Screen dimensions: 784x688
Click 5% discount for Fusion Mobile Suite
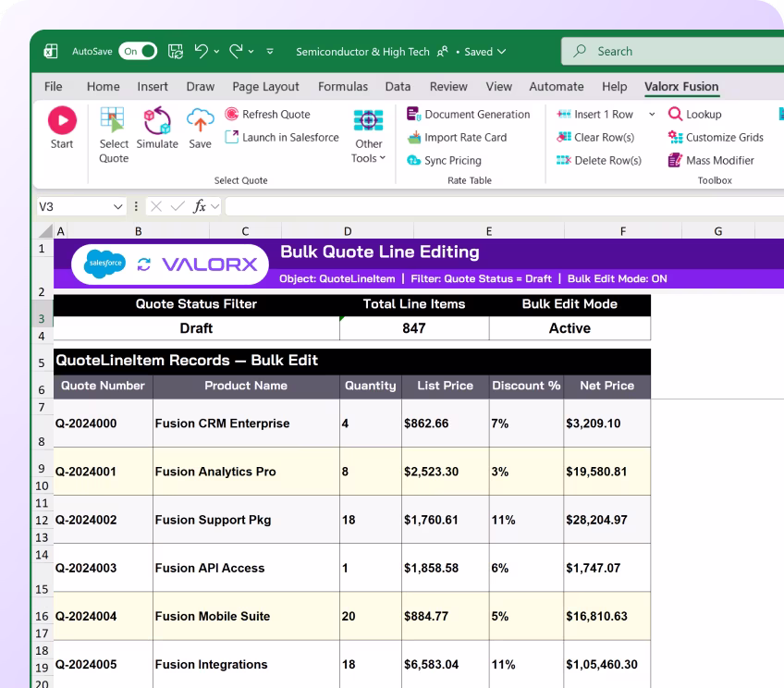[526, 616]
